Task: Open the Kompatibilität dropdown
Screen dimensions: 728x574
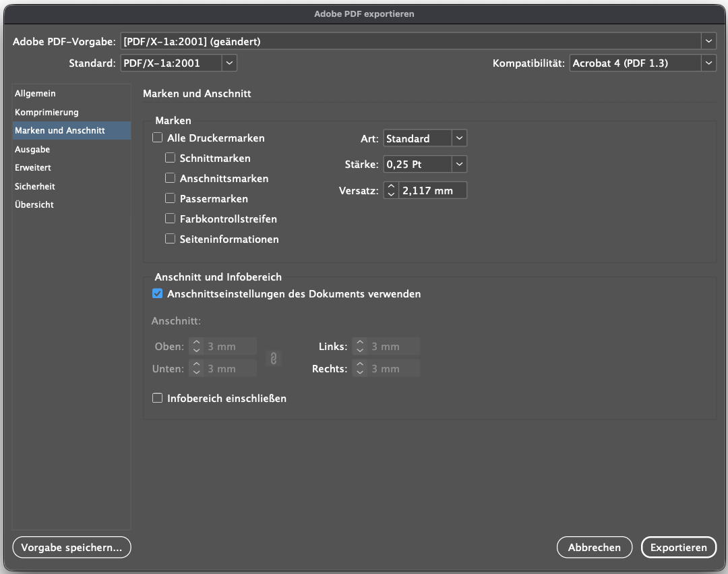Action: [x=708, y=63]
